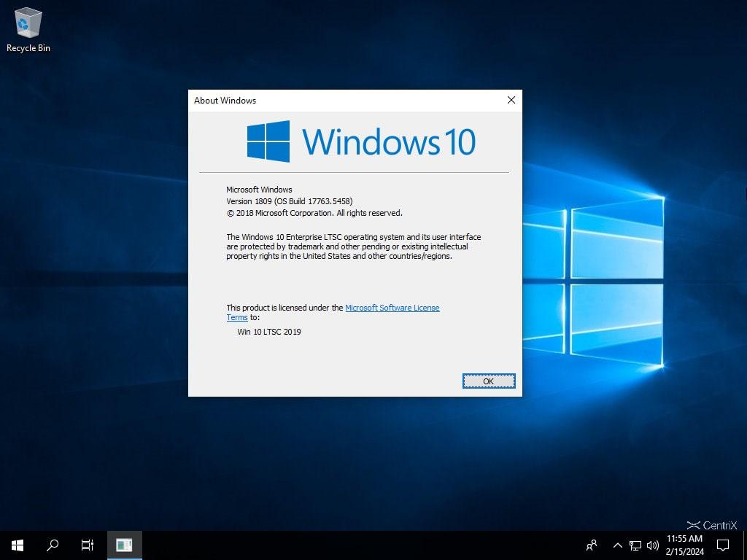Click the Win 10 LTSC 2019 licensee text
Screen dimensions: 747x560
pos(269,332)
